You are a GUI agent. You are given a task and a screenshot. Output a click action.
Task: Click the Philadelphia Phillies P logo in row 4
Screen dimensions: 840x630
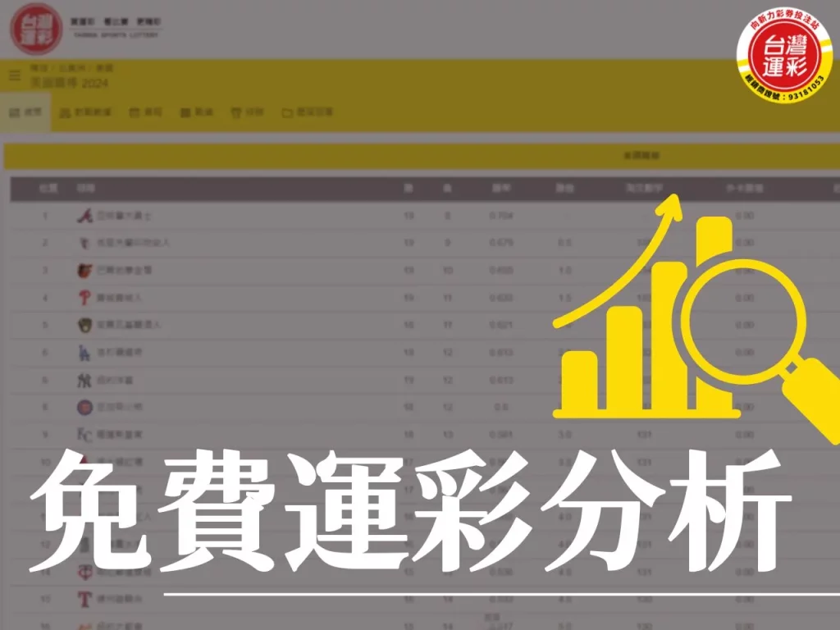84,298
